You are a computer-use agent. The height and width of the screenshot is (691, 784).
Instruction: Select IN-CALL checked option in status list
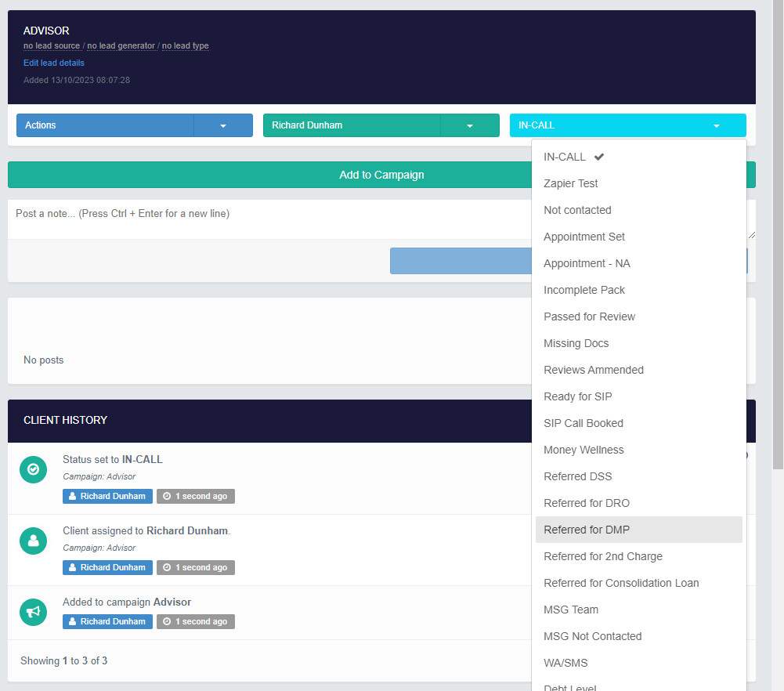(x=638, y=157)
